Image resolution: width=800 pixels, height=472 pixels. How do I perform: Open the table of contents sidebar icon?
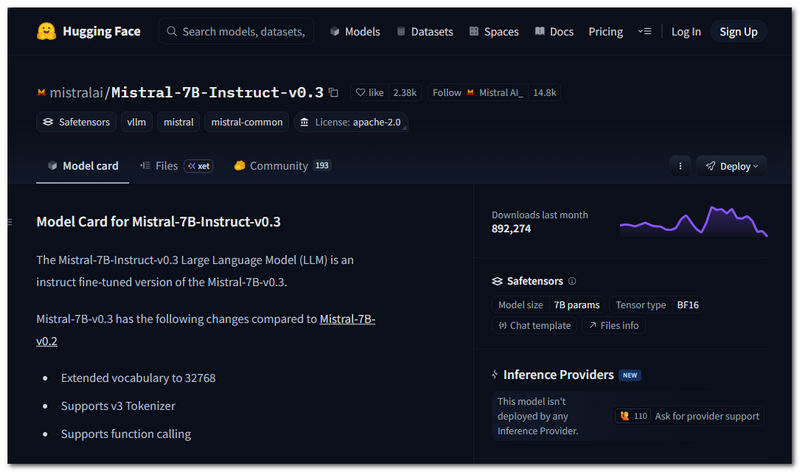10,222
